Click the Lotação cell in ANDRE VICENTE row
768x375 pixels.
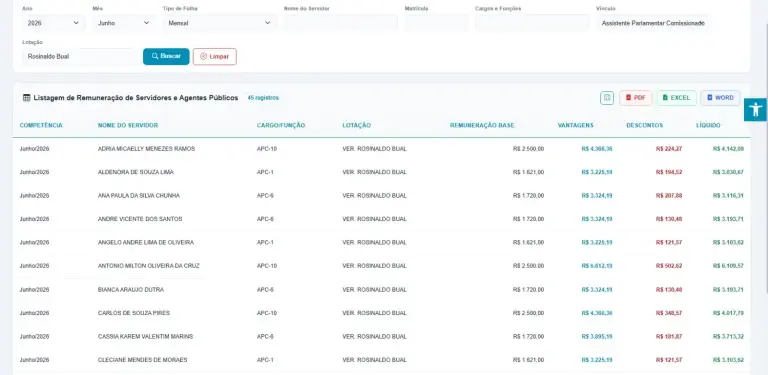point(374,219)
